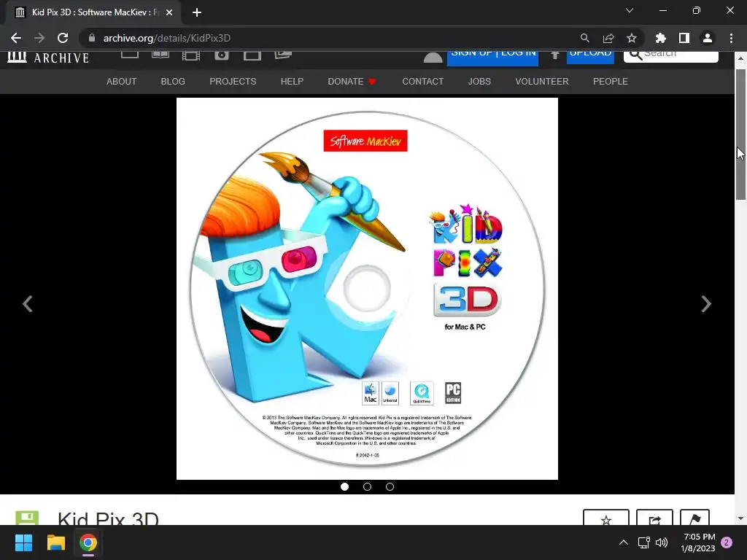The image size is (747, 560).
Task: Go back to the previous page
Action: [x=16, y=38]
